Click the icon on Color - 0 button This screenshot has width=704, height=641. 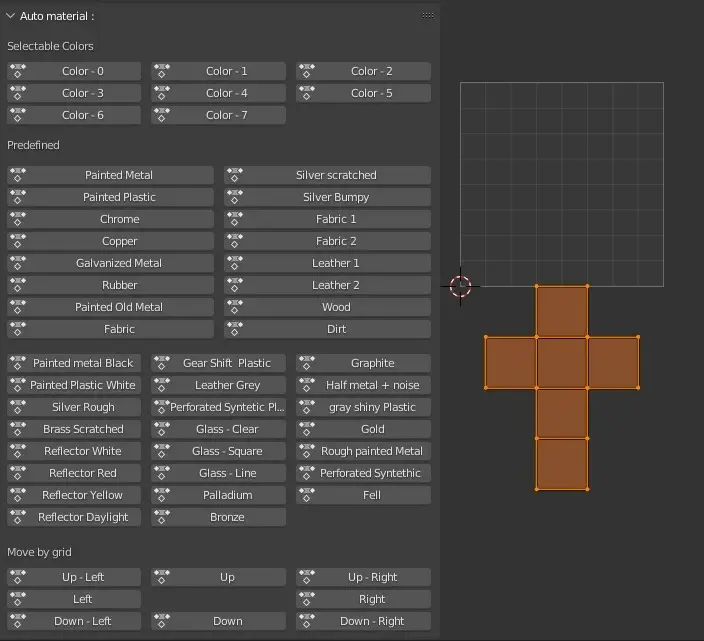click(18, 71)
